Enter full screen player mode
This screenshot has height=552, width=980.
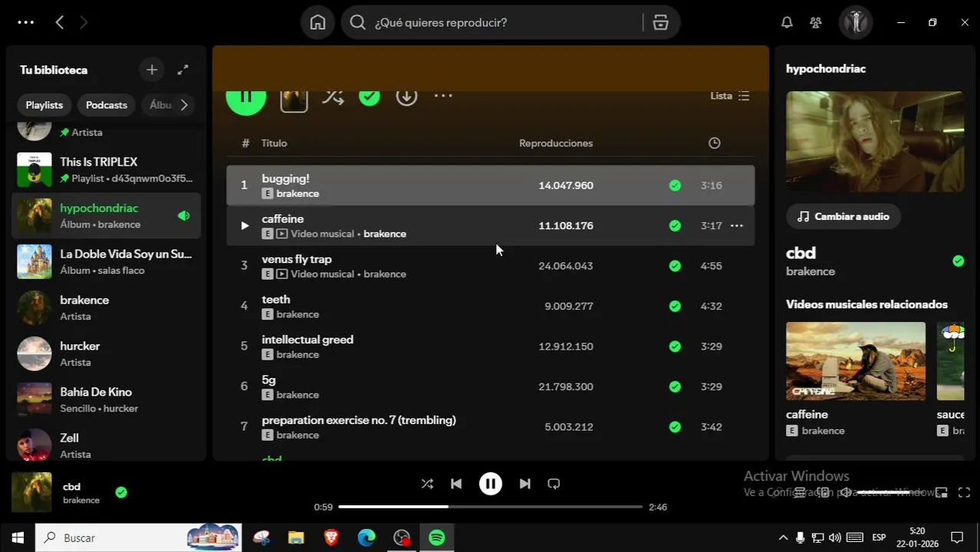965,492
